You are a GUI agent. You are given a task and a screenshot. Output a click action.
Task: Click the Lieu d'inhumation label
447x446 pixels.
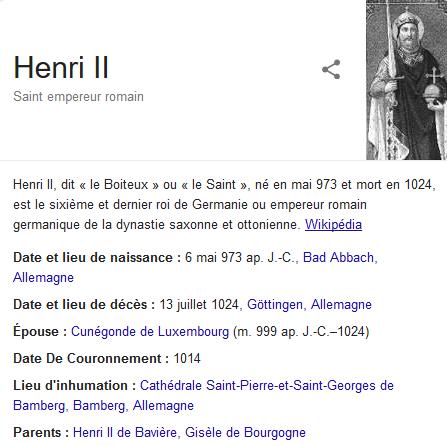75,386
